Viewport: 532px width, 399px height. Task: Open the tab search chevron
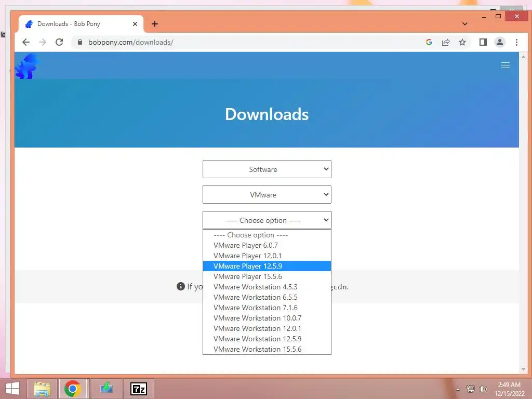pos(465,24)
